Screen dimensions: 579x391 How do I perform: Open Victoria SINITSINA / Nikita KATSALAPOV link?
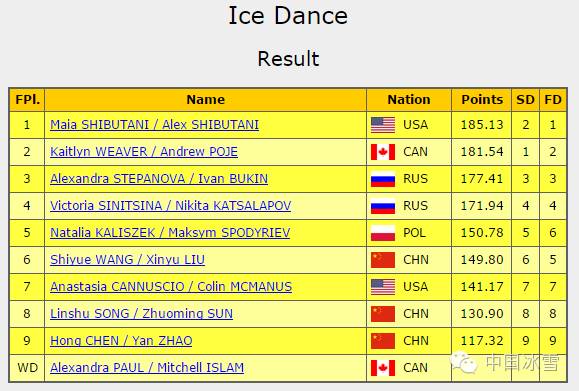tap(171, 206)
